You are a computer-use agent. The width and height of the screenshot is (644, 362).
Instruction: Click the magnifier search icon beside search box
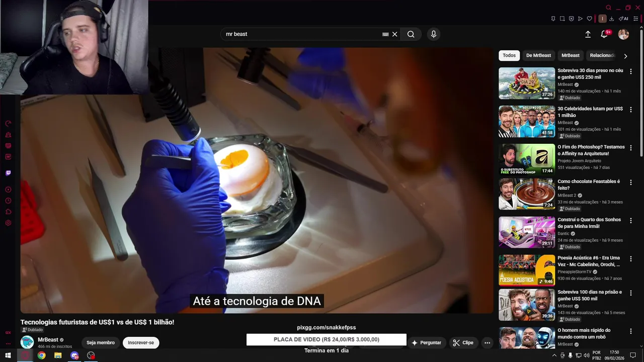click(x=411, y=34)
